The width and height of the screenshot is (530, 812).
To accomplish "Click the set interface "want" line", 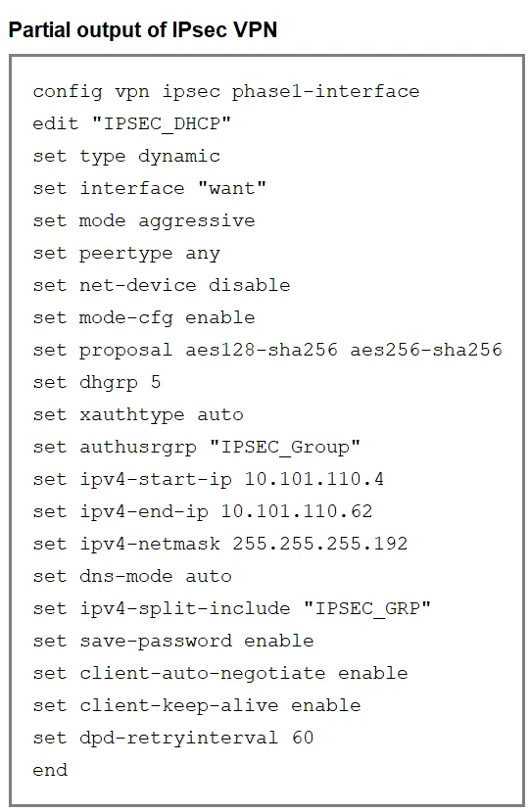I will (x=149, y=188).
